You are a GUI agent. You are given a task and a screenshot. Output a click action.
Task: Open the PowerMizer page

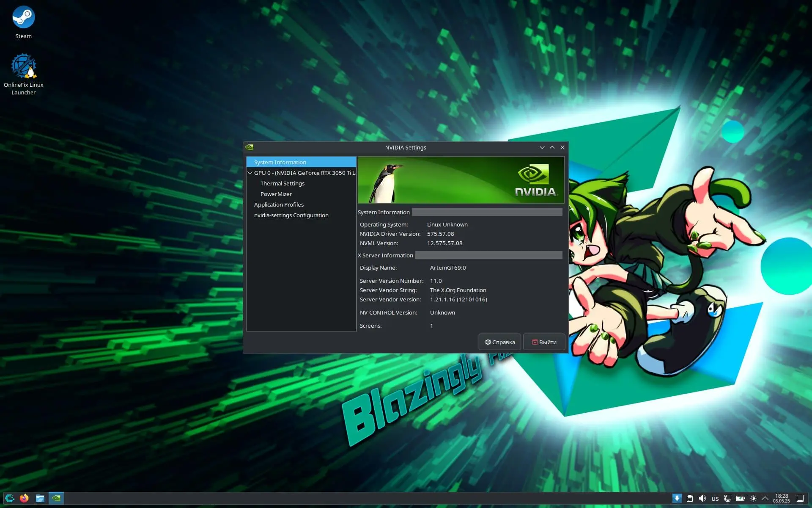[276, 194]
